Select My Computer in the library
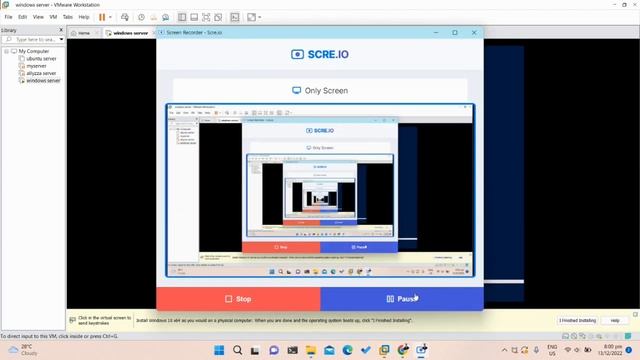 click(x=33, y=51)
